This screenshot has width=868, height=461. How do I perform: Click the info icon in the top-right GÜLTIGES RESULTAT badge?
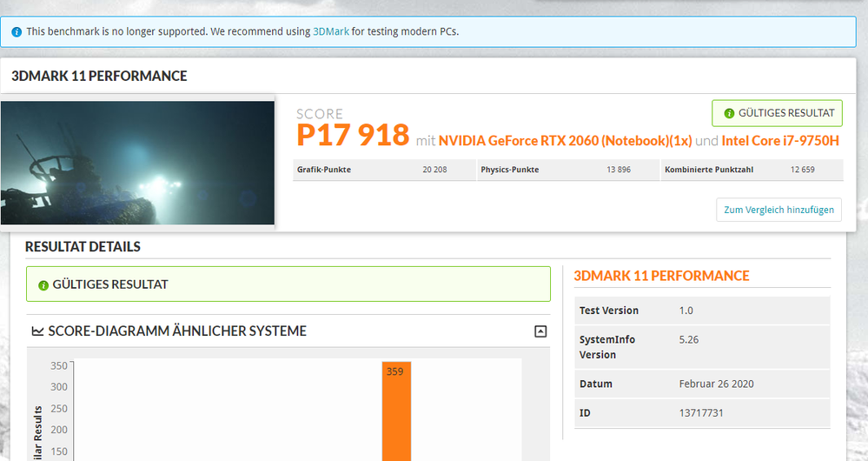(x=726, y=113)
